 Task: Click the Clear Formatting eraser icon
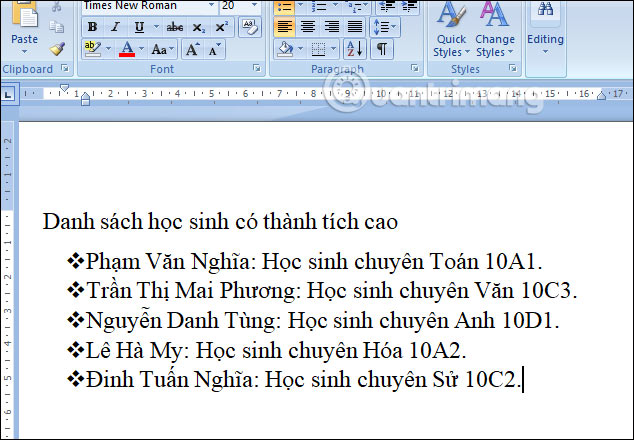click(250, 28)
